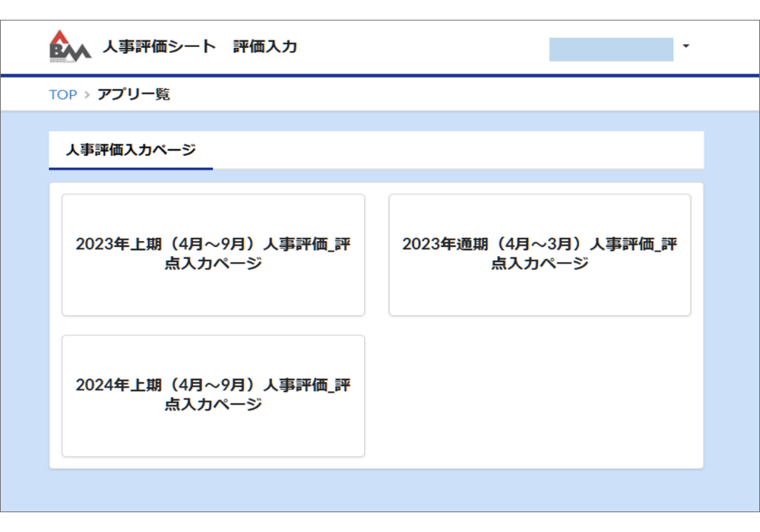Click the 2024年上期 card title text
The image size is (760, 532).
coord(213,394)
